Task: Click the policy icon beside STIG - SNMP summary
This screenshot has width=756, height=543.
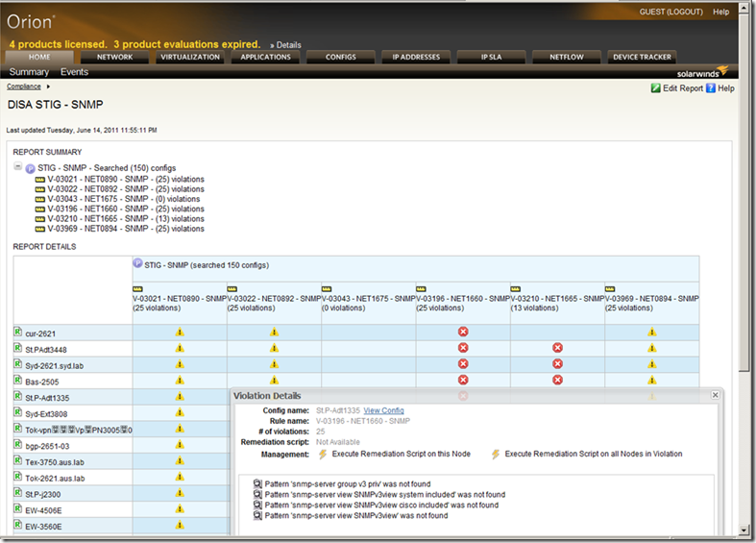Action: click(x=30, y=168)
